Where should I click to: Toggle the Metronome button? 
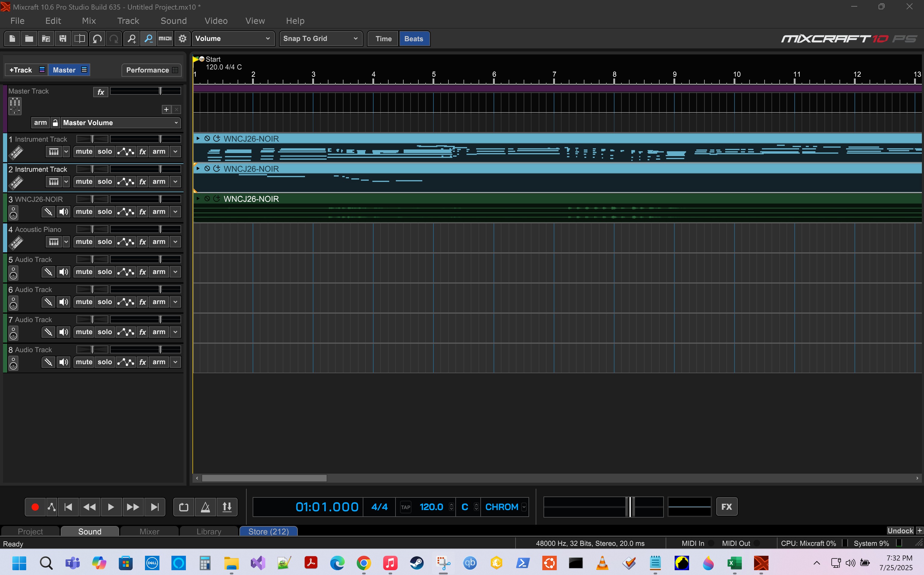(205, 507)
